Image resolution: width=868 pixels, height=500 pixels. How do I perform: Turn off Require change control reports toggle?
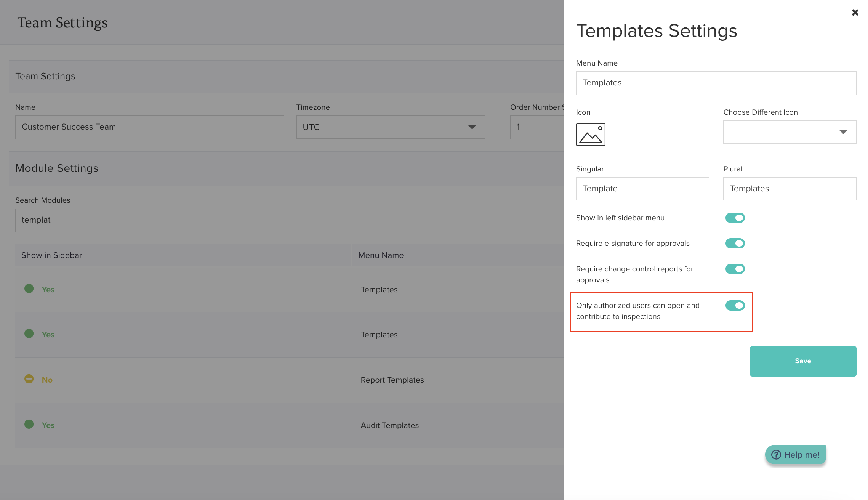point(735,269)
